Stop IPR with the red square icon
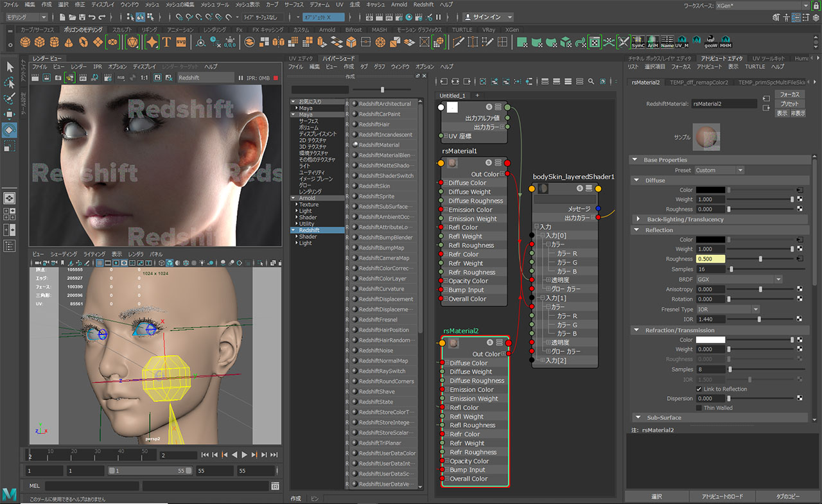This screenshot has height=504, width=822. (275, 78)
